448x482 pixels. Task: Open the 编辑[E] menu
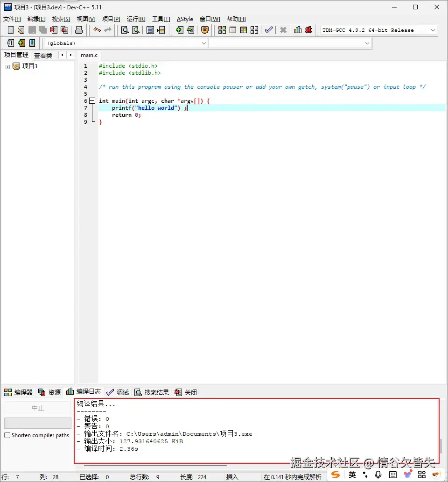pos(36,19)
